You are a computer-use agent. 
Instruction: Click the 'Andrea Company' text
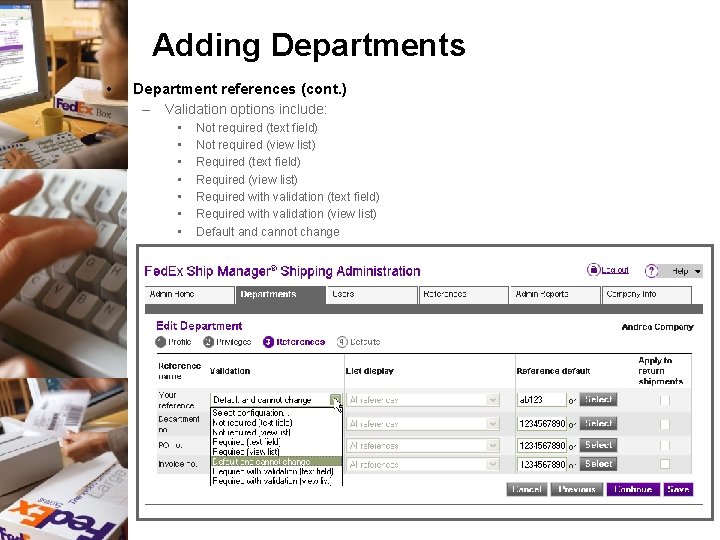[x=658, y=327]
